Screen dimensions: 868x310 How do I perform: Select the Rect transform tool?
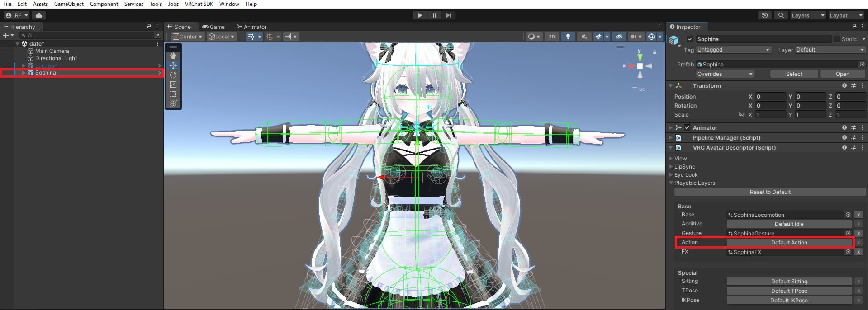pyautogui.click(x=173, y=94)
